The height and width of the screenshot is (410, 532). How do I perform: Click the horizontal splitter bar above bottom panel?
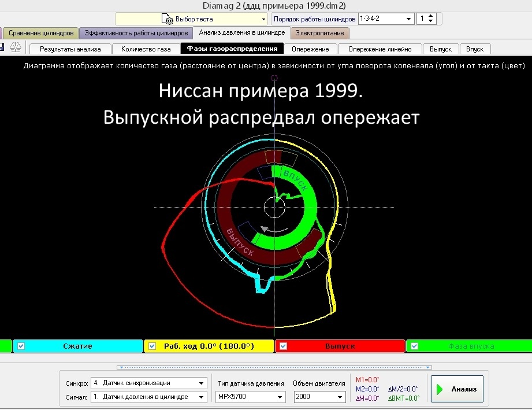274,367
